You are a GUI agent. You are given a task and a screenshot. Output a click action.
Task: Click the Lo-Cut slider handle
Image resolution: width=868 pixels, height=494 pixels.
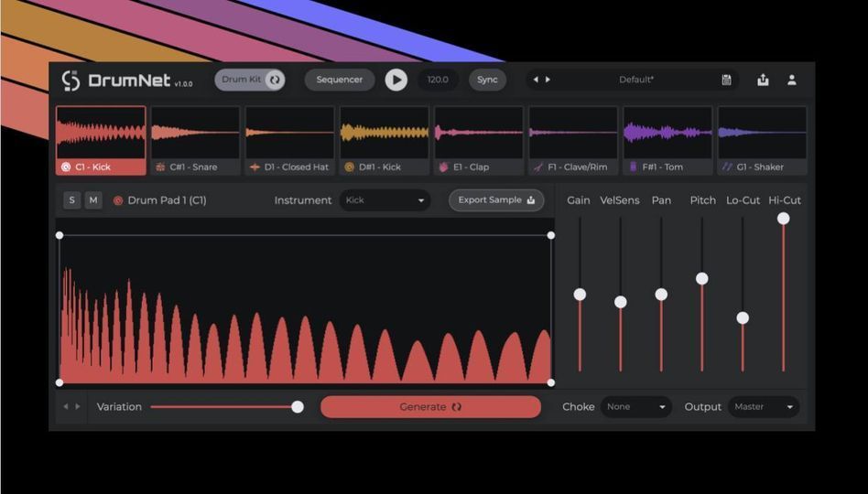pos(743,318)
